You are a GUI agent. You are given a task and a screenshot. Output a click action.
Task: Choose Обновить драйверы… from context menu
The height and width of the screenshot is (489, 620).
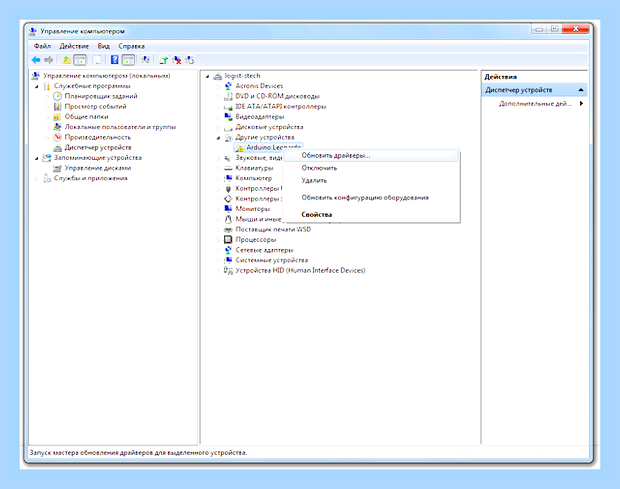pyautogui.click(x=371, y=155)
